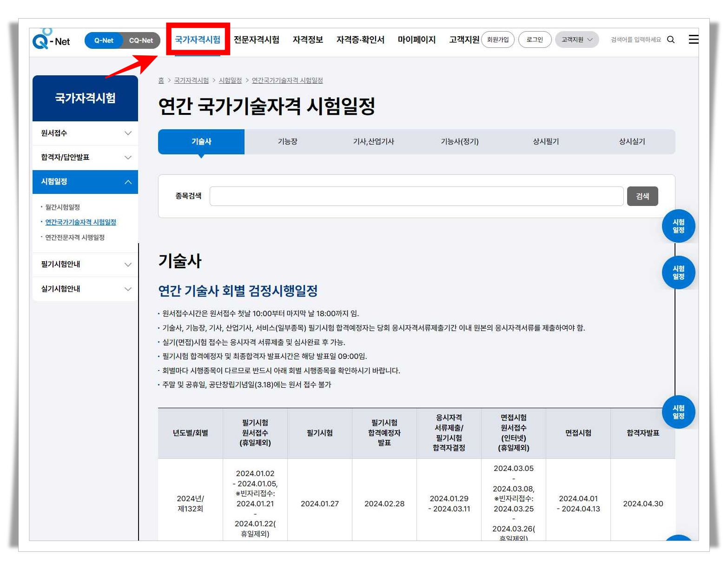The width and height of the screenshot is (728, 570).
Task: Switch to CQ-Net mode
Action: pyautogui.click(x=141, y=40)
